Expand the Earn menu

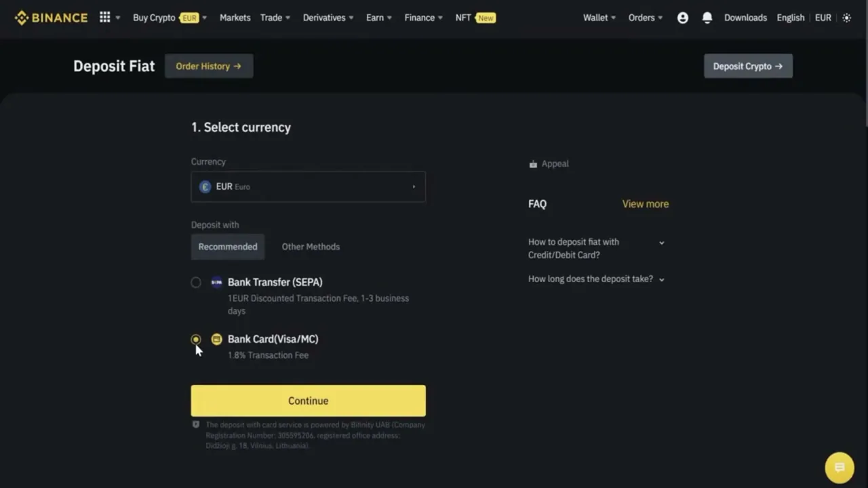[x=379, y=18]
